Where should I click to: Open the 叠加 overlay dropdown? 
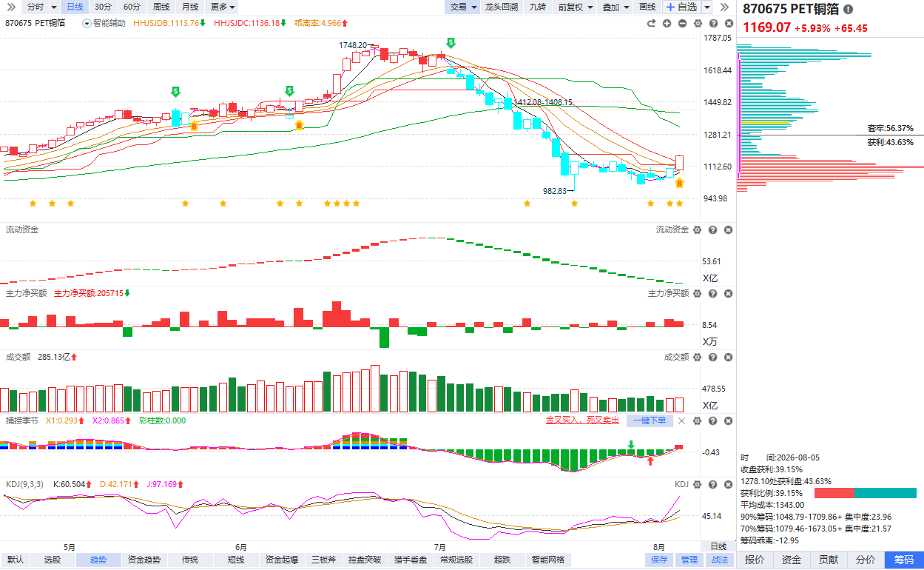tap(616, 7)
